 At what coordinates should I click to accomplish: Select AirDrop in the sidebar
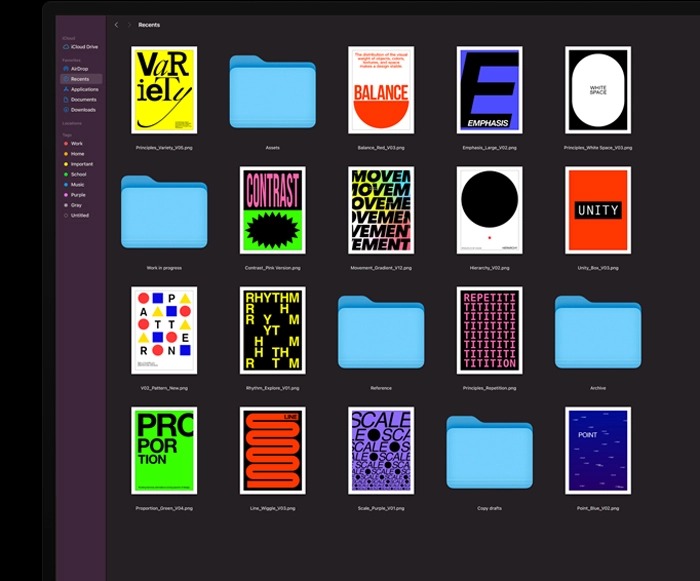[x=80, y=68]
